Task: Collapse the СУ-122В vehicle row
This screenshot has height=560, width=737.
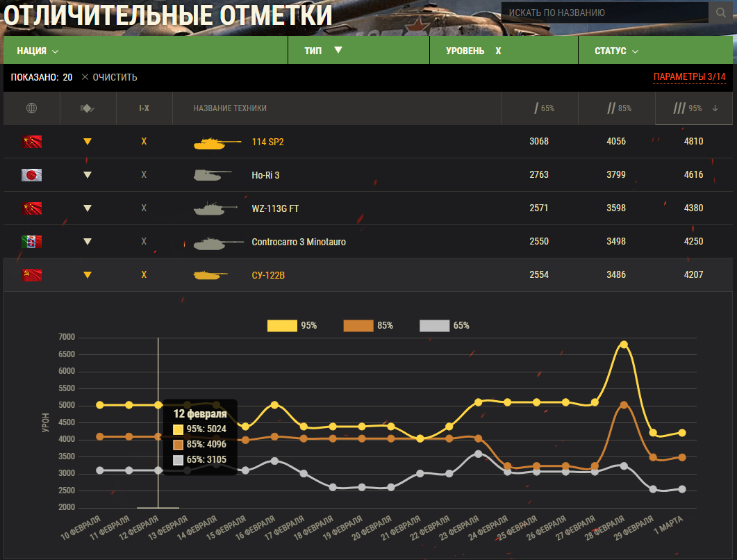Action: pos(368,275)
